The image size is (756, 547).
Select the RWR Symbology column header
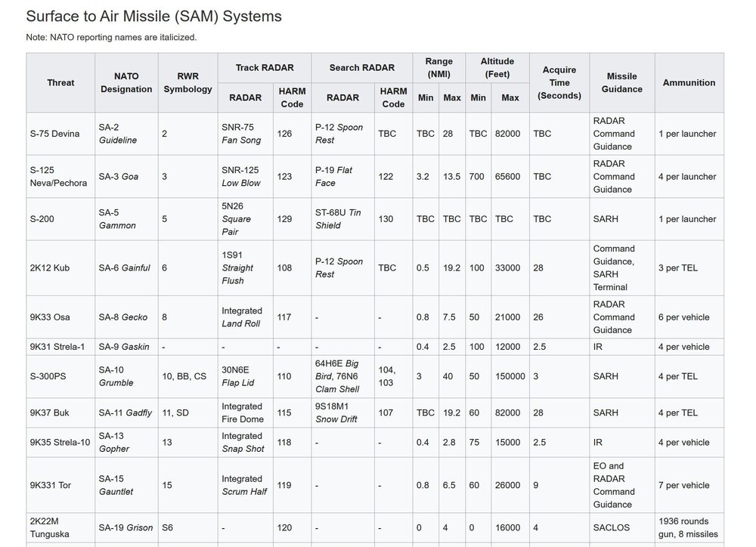coord(187,82)
